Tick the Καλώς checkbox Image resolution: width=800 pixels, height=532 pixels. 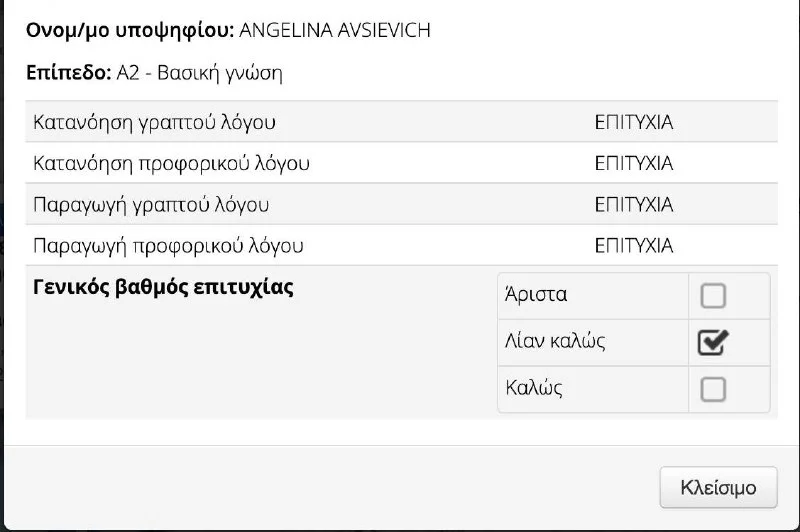[x=713, y=389]
